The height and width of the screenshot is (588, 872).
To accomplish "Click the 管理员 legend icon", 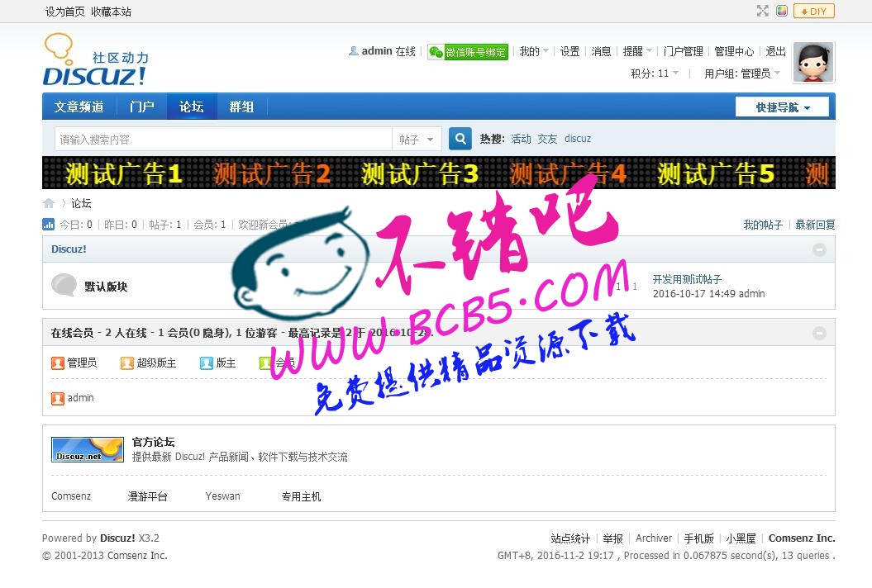I will (x=58, y=363).
